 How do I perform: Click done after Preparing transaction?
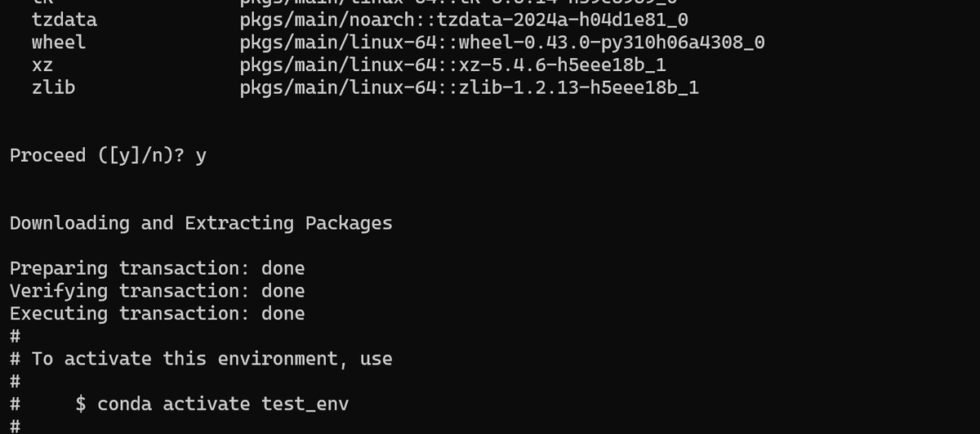tap(283, 268)
